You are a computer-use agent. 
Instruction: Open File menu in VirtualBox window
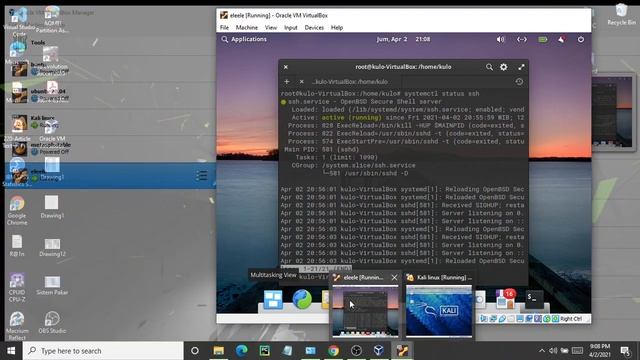(x=224, y=28)
